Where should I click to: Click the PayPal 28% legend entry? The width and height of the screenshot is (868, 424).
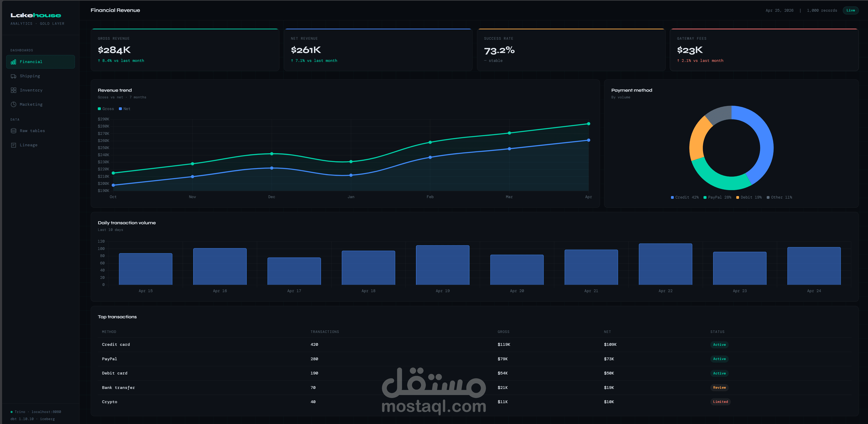717,197
